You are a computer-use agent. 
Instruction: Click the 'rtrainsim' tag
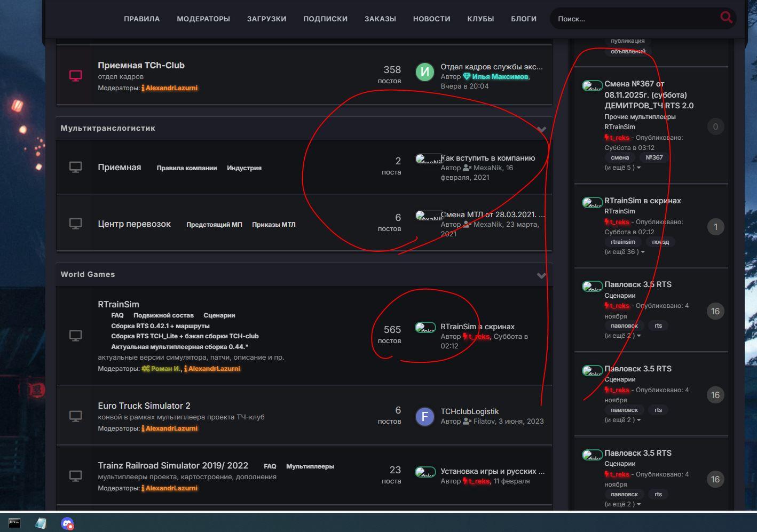click(x=622, y=242)
